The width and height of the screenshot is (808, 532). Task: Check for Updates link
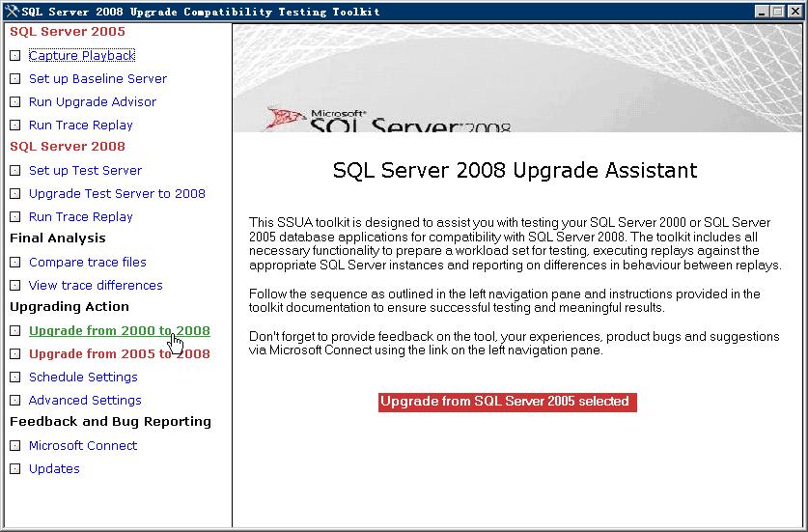(x=55, y=469)
